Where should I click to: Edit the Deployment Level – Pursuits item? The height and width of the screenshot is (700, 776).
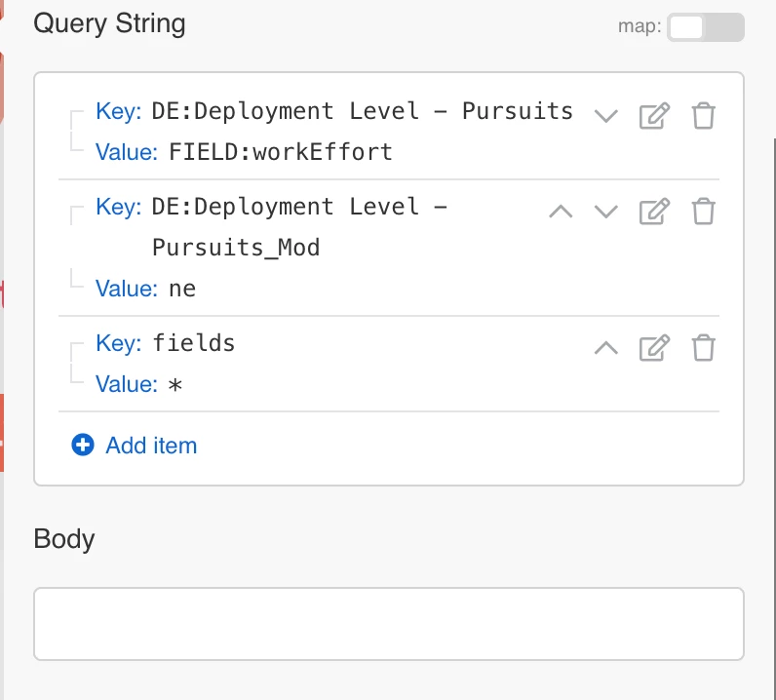(x=654, y=116)
